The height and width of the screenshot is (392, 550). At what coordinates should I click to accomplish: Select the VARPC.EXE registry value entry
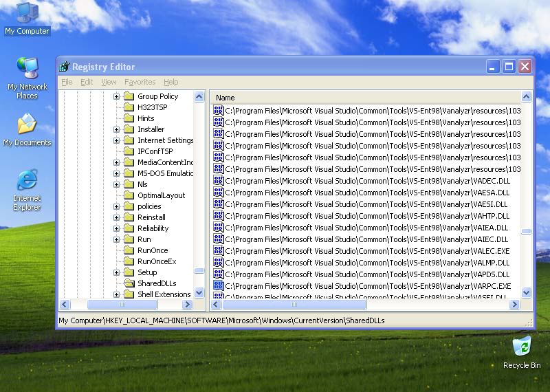click(367, 286)
